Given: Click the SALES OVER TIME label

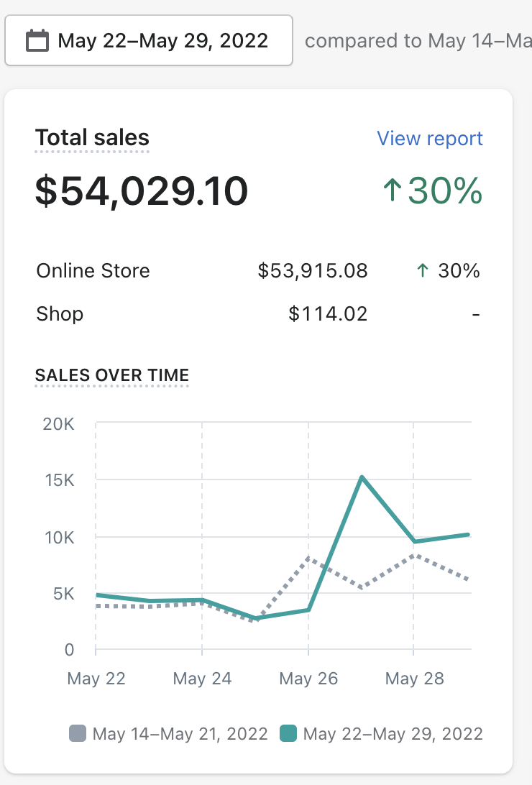Looking at the screenshot, I should (112, 375).
